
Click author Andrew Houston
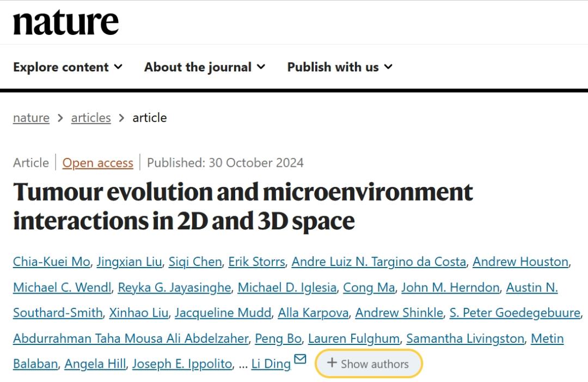520,262
